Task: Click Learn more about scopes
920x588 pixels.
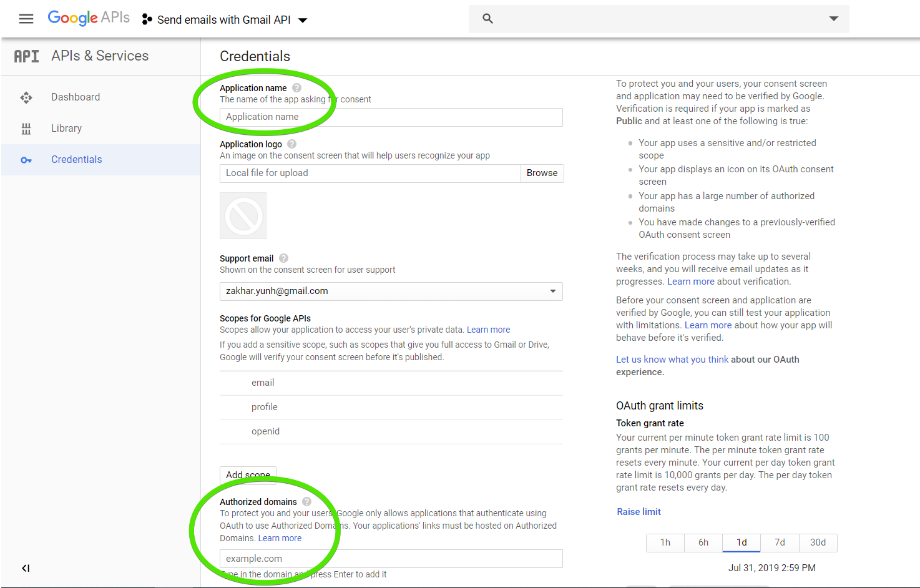Action: pos(489,330)
